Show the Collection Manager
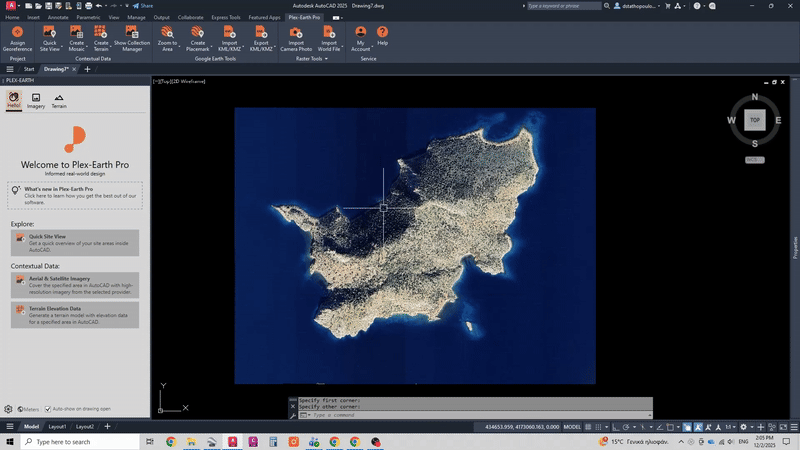 pos(132,38)
